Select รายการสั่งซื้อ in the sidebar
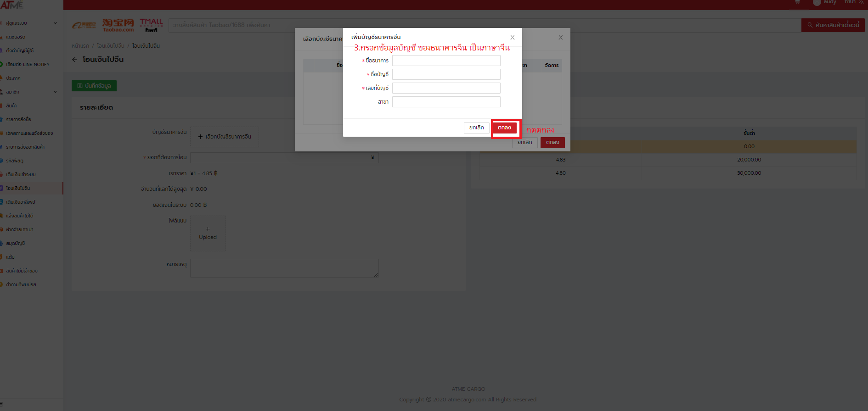 click(x=18, y=119)
